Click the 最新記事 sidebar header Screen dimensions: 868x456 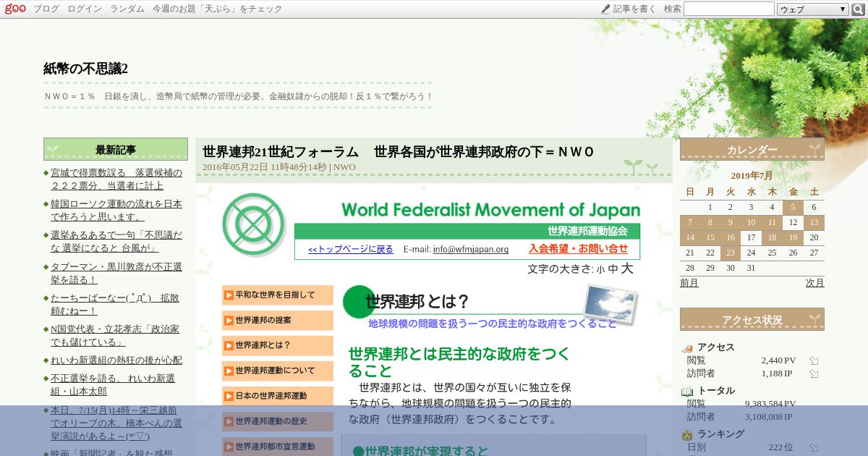[116, 150]
